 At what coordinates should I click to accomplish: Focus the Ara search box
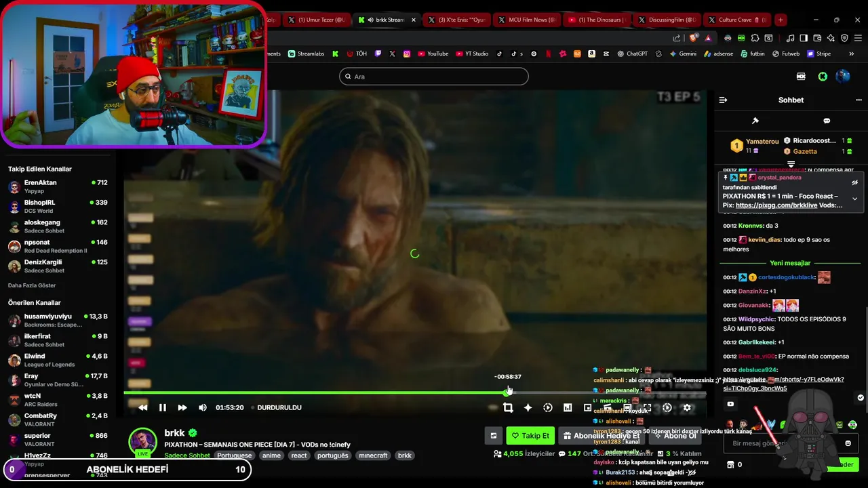pos(434,77)
